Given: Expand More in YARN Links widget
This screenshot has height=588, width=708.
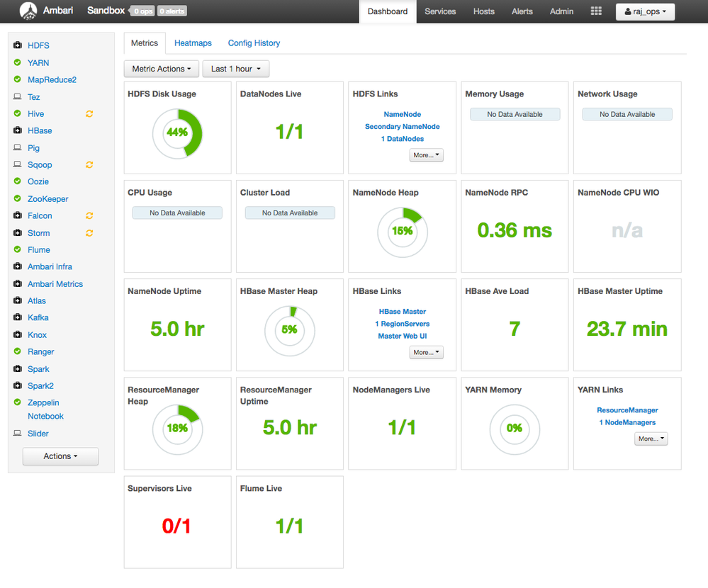Looking at the screenshot, I should coord(651,439).
